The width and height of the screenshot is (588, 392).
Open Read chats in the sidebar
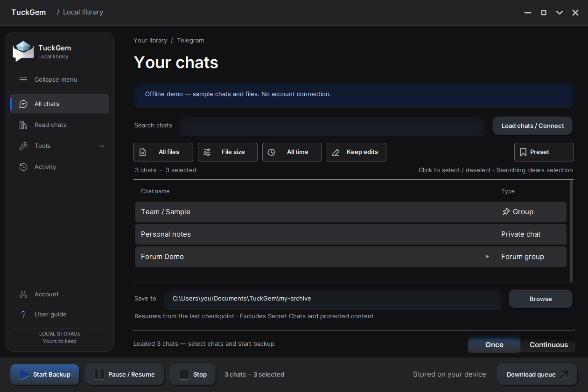[60, 125]
